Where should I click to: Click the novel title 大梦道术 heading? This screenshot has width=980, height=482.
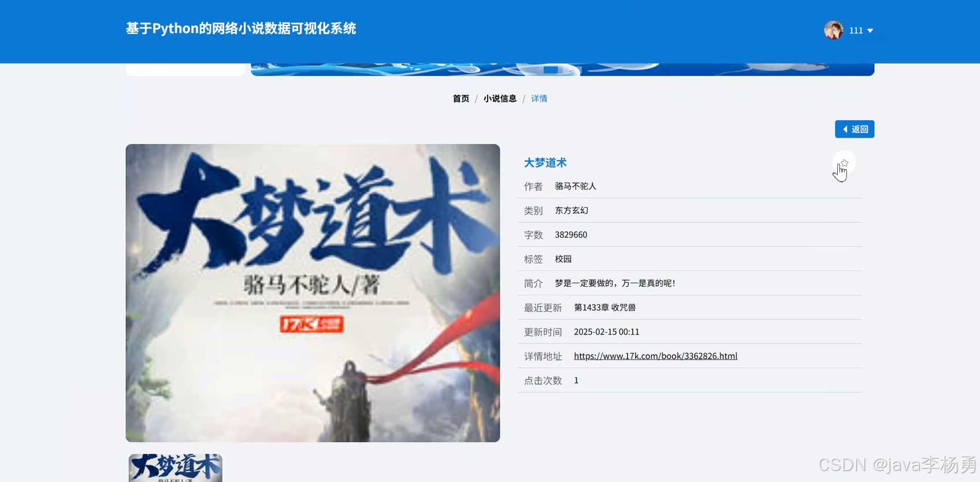[545, 162]
